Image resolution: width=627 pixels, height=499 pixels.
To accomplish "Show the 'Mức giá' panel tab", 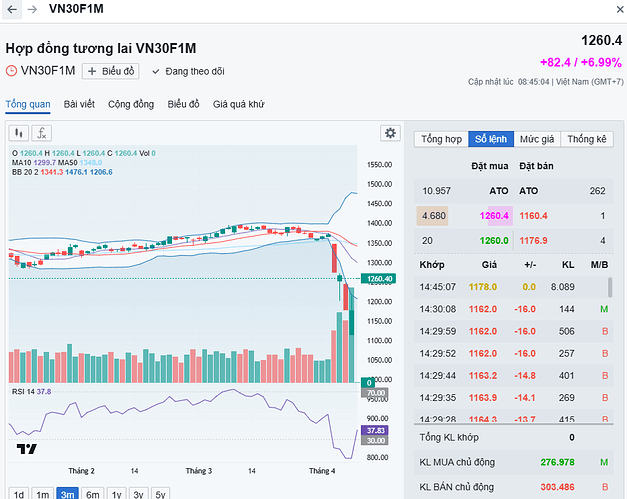I will coord(537,139).
